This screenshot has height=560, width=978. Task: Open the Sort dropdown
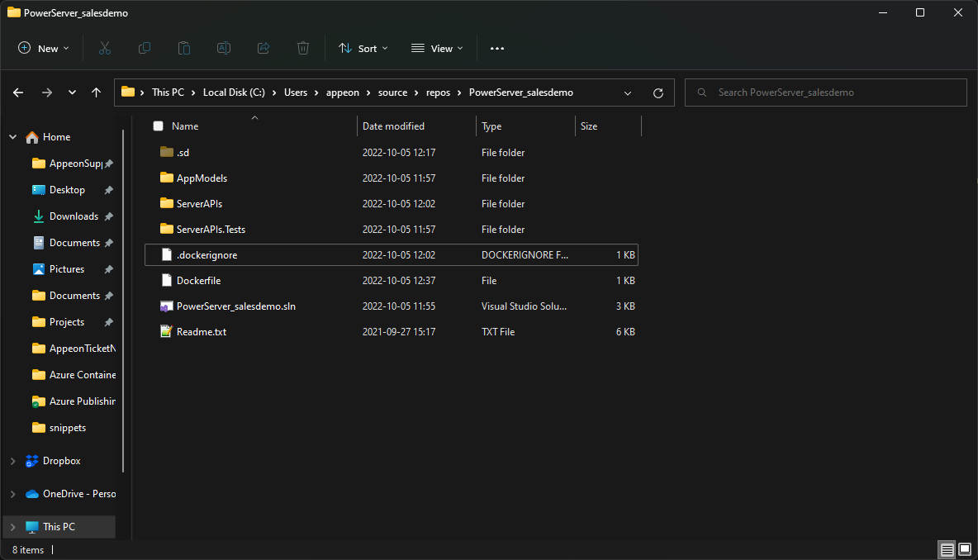click(363, 48)
